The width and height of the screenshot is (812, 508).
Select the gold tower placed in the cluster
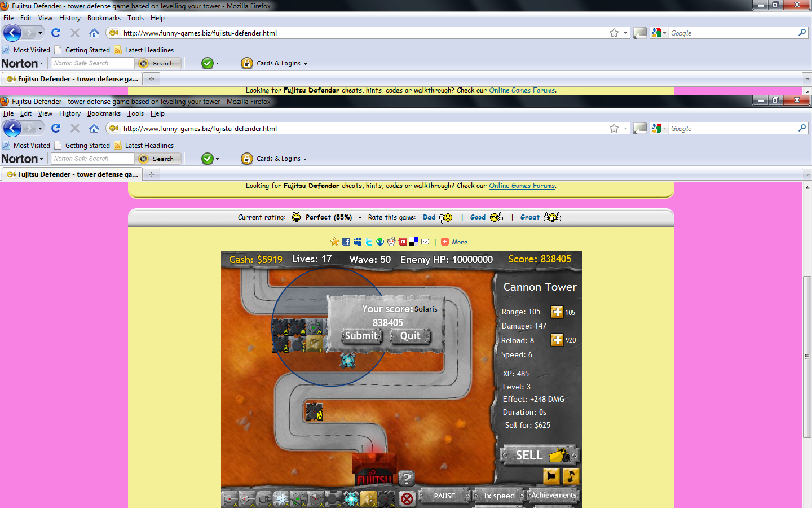[x=314, y=344]
